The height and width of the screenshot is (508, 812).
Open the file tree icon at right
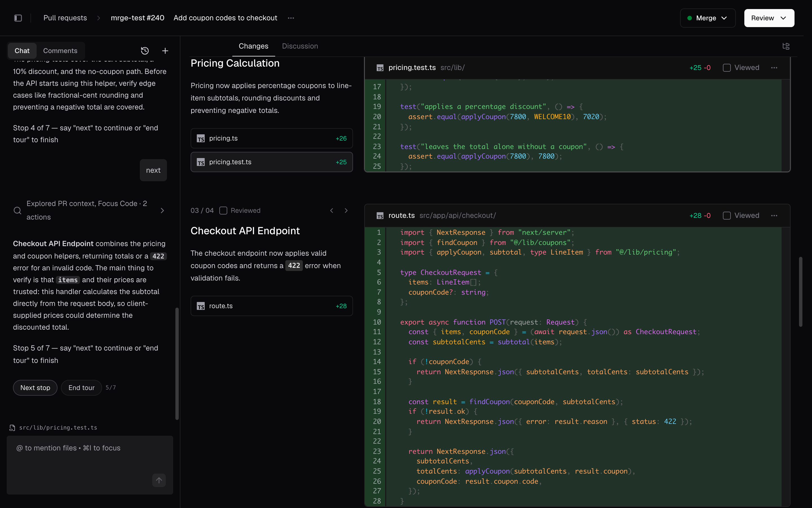pos(786,46)
